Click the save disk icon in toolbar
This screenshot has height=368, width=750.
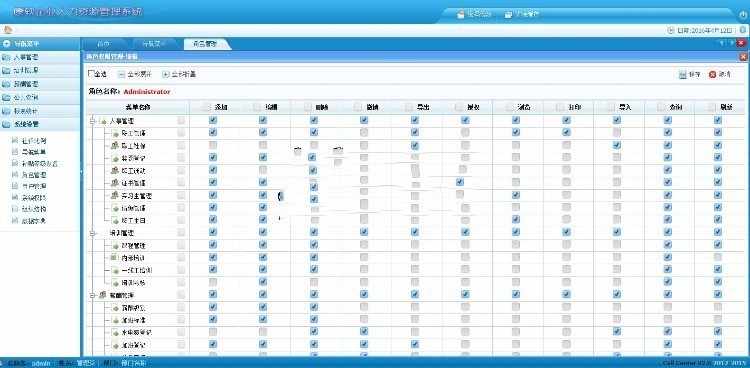click(x=683, y=75)
